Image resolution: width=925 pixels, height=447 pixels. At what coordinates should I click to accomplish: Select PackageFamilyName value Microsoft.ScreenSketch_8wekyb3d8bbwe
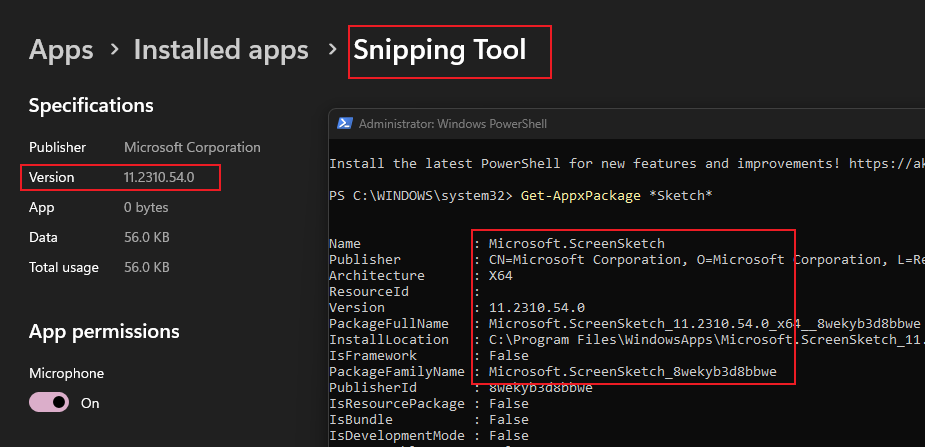pyautogui.click(x=633, y=372)
